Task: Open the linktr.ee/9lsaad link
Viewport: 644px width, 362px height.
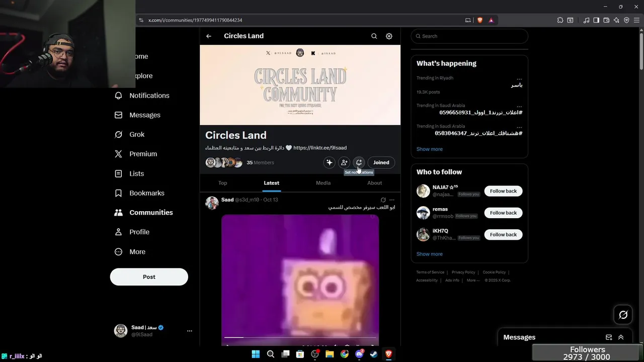Action: point(320,148)
